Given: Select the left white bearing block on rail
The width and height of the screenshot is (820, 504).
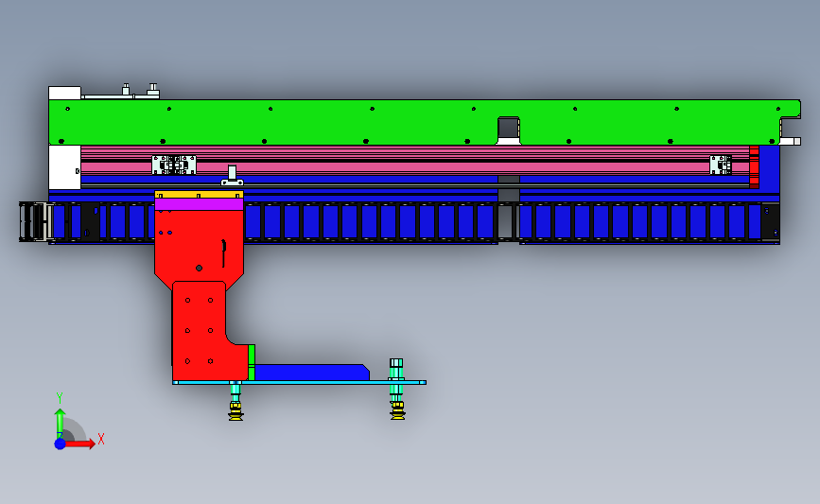Looking at the screenshot, I should coord(174,165).
